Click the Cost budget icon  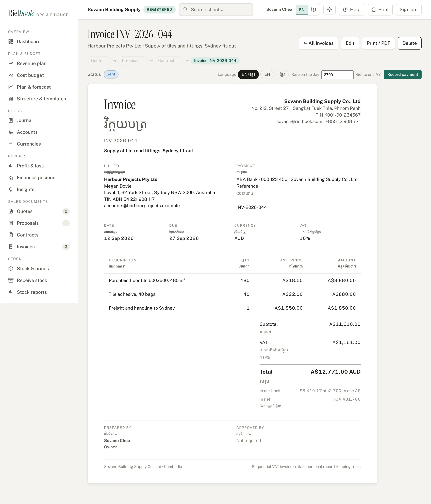[x=11, y=75]
